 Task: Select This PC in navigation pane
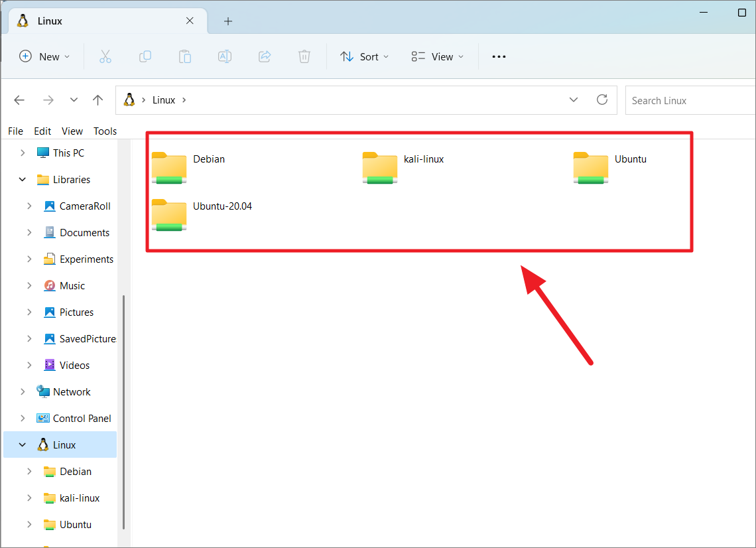pyautogui.click(x=68, y=153)
